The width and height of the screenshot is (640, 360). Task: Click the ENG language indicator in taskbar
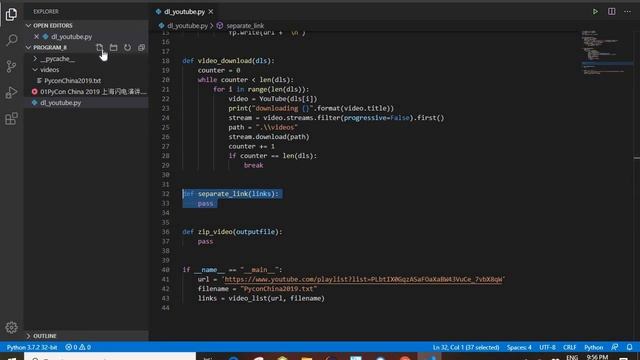point(572,357)
